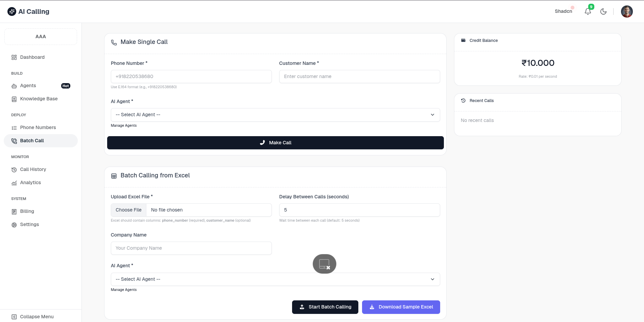Focus the Phone Number input field
This screenshot has width=644, height=322.
[x=191, y=77]
